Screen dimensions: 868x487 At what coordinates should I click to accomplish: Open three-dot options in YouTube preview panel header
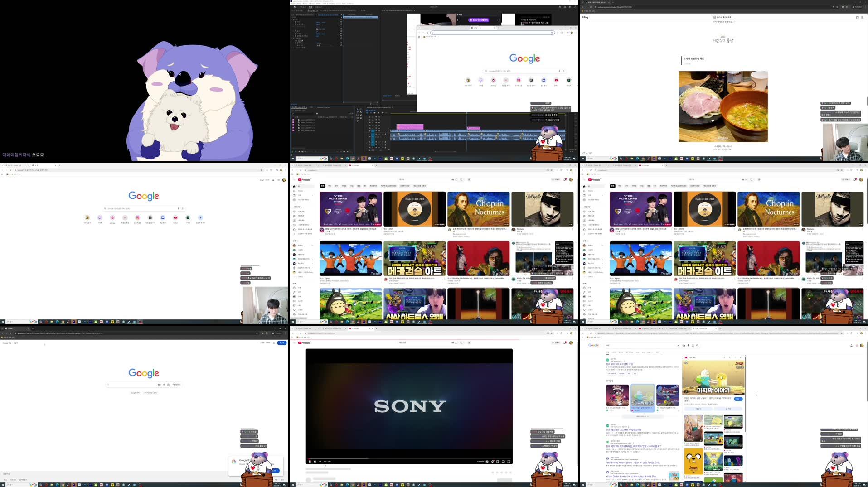pos(735,357)
